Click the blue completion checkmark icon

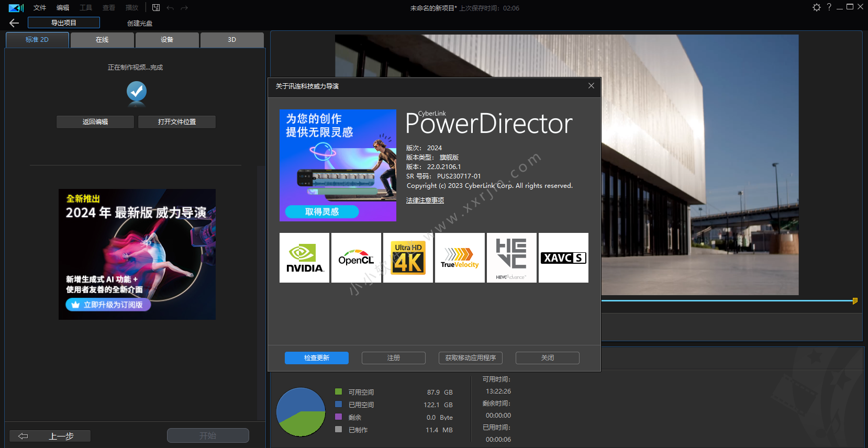137,92
